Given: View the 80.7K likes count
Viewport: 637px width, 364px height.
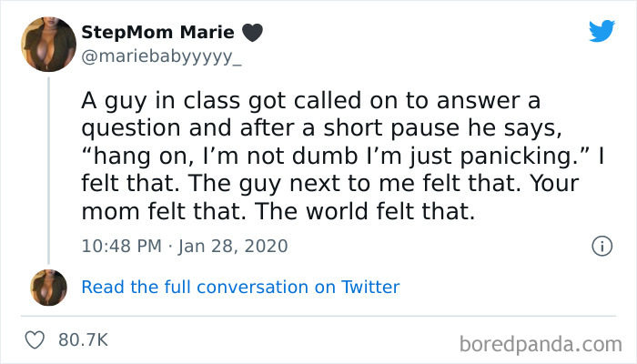Looking at the screenshot, I should [x=82, y=339].
